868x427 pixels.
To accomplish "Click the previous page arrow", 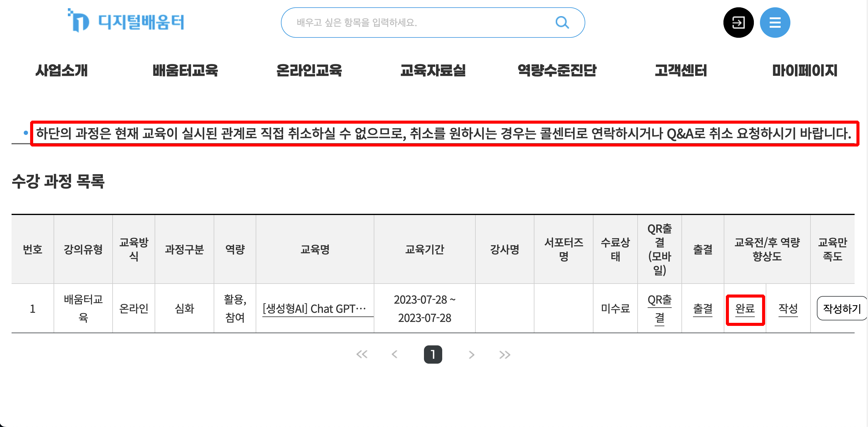I will [x=394, y=354].
